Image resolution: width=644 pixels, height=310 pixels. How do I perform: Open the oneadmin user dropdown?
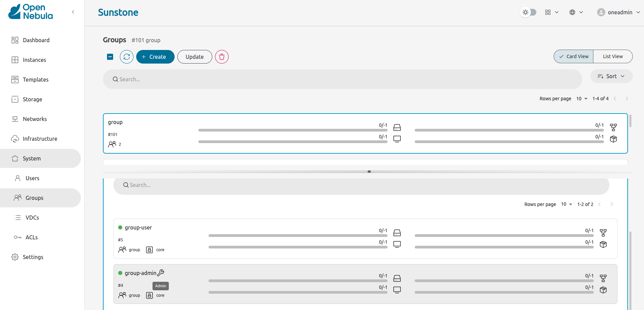coord(618,12)
